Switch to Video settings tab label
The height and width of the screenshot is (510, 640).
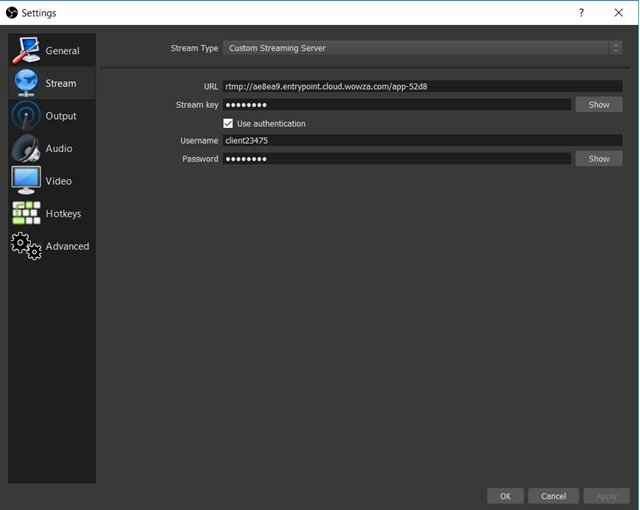(x=58, y=181)
